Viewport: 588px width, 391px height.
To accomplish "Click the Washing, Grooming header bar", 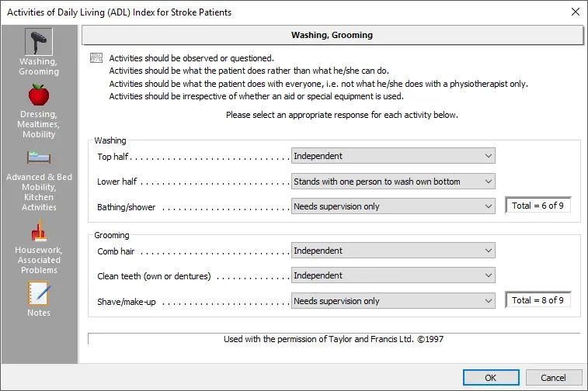I will [332, 35].
